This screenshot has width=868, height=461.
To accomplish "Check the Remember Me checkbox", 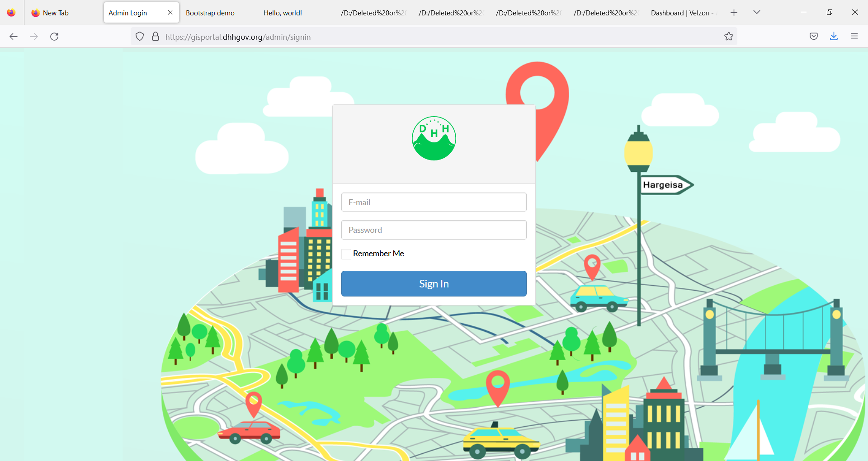I will (x=346, y=254).
